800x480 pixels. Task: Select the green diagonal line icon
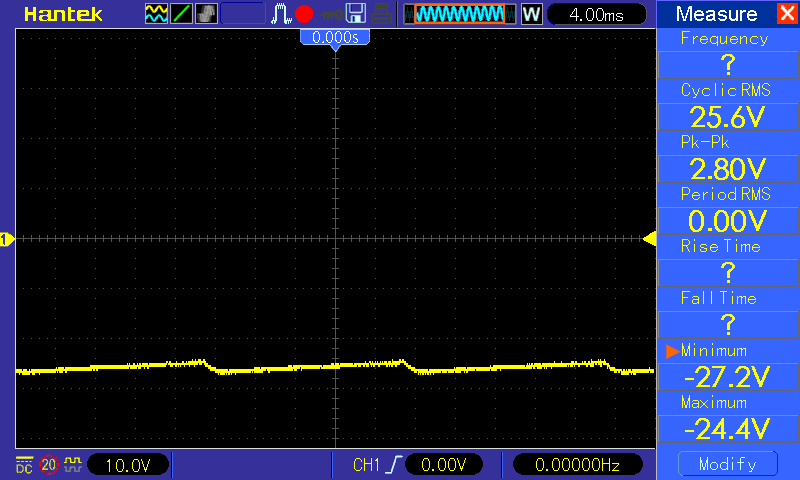click(x=181, y=14)
